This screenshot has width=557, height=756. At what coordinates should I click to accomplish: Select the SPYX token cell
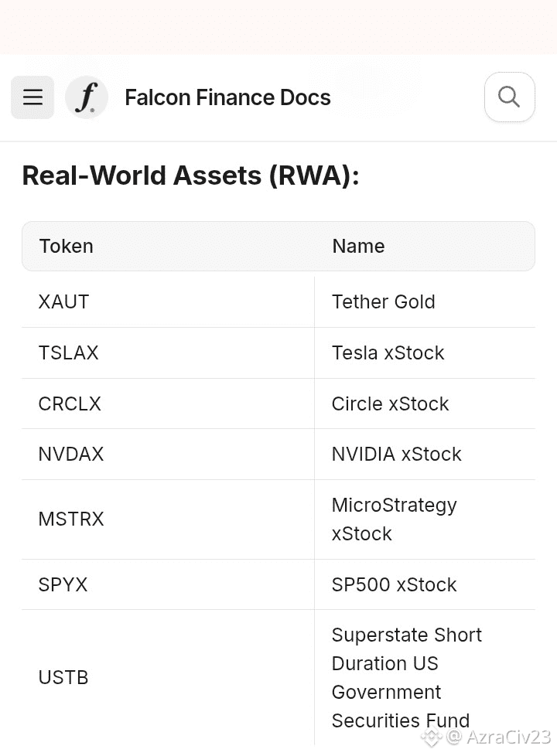63,584
